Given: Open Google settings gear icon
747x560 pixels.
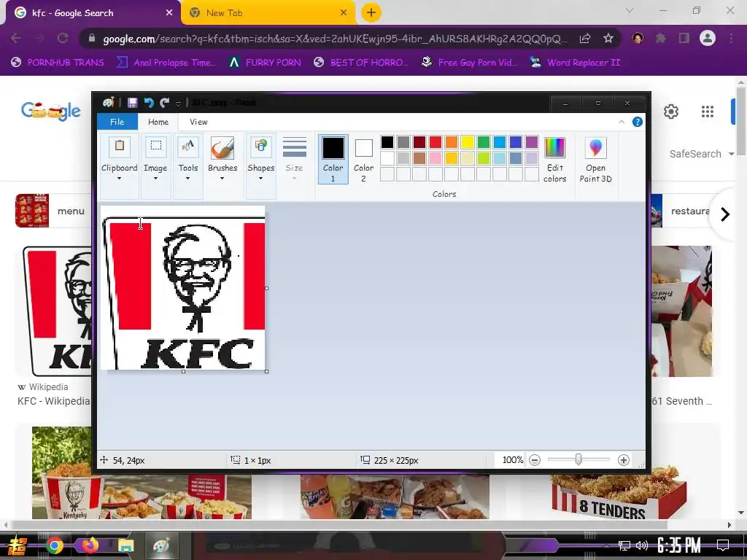Looking at the screenshot, I should pyautogui.click(x=671, y=112).
